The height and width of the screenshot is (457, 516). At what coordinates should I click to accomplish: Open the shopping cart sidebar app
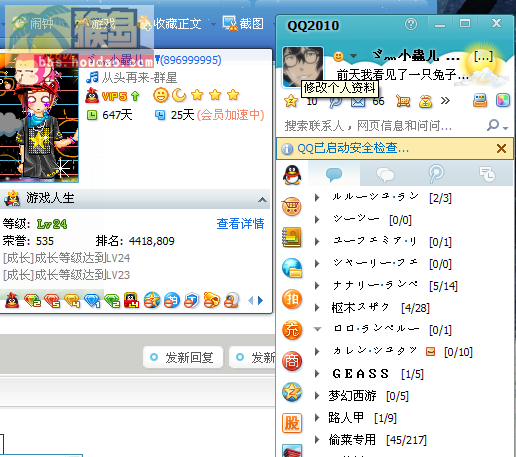coord(292,206)
